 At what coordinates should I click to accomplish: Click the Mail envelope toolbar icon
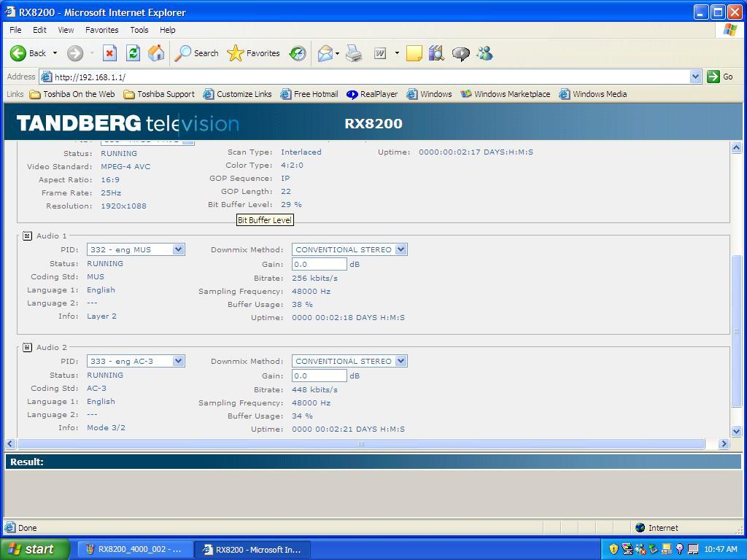coord(325,53)
